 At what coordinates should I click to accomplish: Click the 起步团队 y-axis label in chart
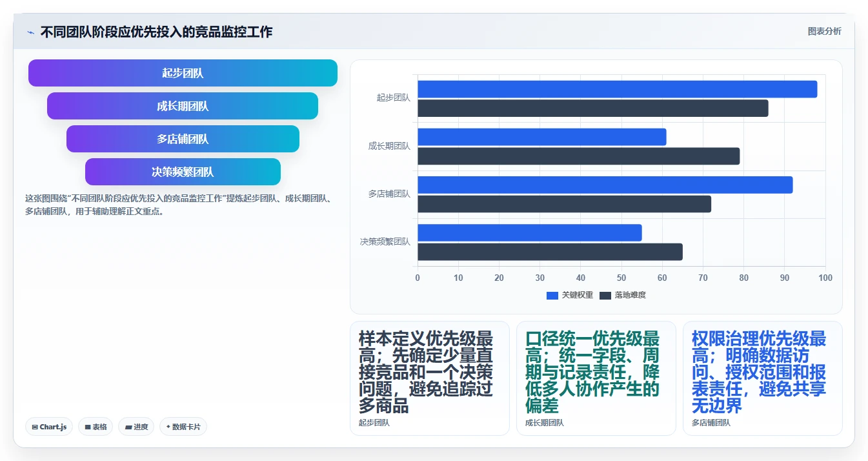pyautogui.click(x=394, y=98)
